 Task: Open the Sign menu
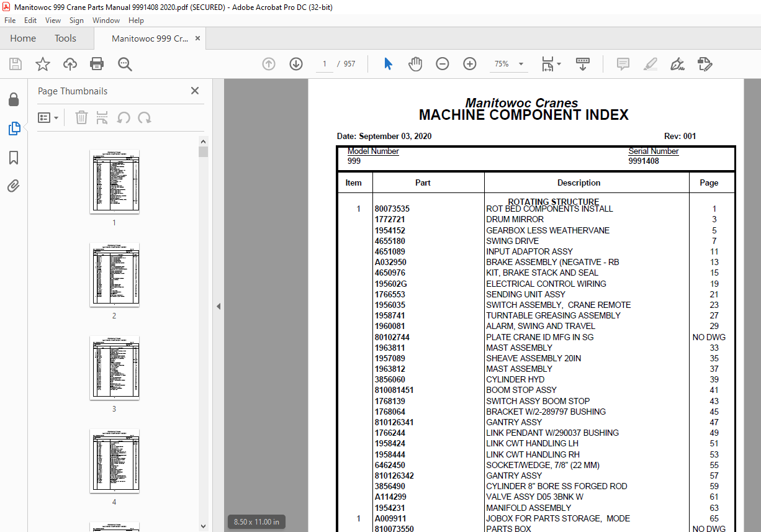coord(76,20)
